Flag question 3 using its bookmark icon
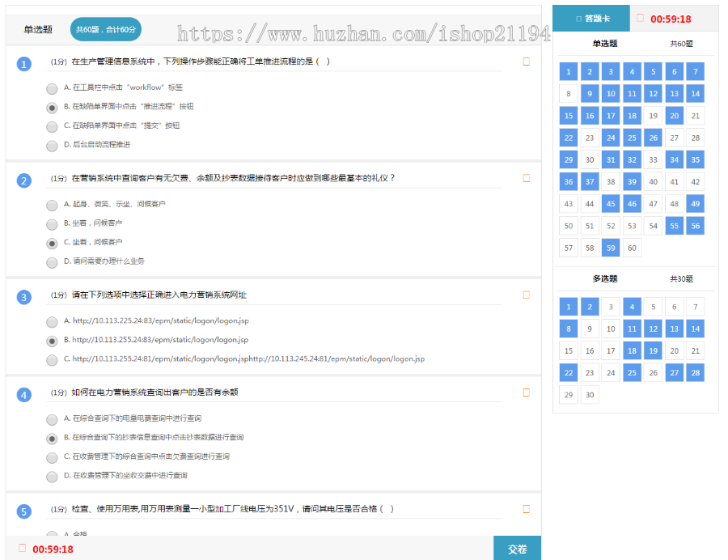728x560 pixels. click(x=527, y=295)
